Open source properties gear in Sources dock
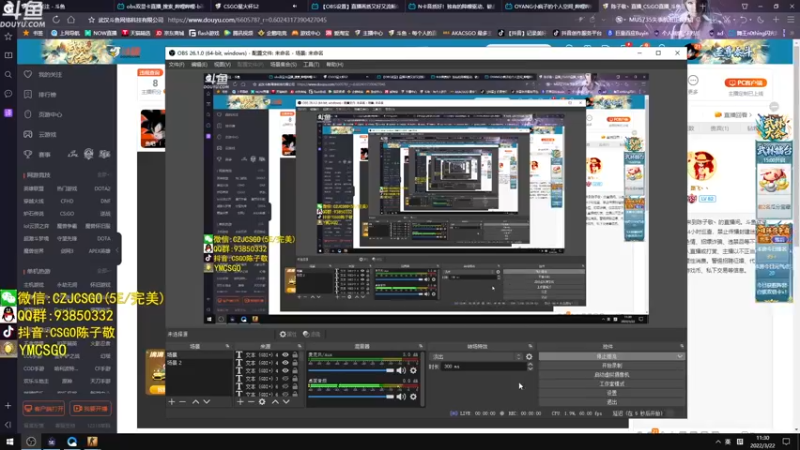800x450 pixels. [x=262, y=402]
